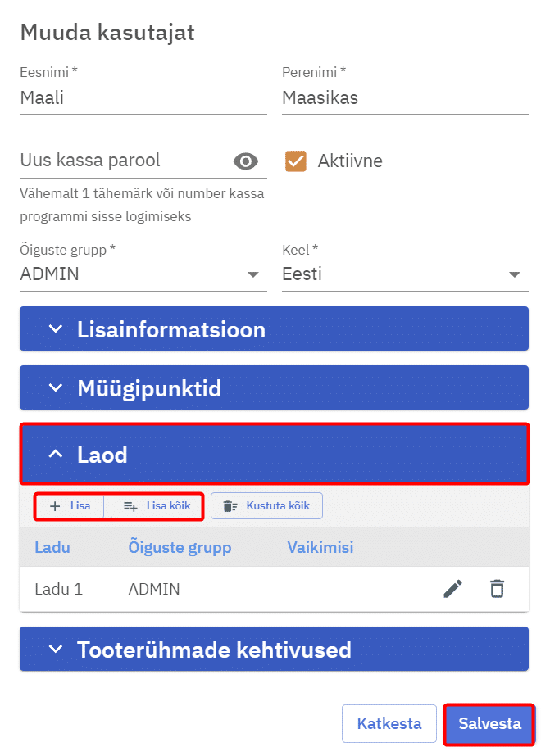This screenshot has height=756, width=550.
Task: Click the Vaikimisi column header
Action: point(320,547)
